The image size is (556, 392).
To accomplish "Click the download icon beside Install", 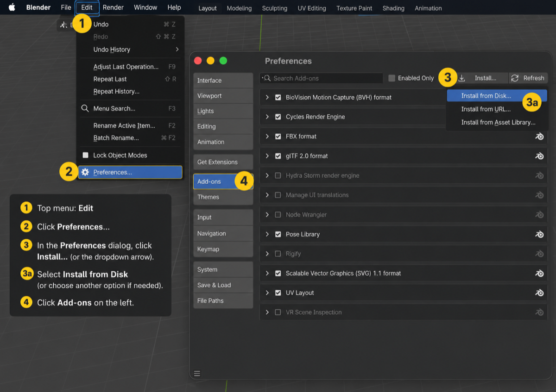I will [x=461, y=78].
